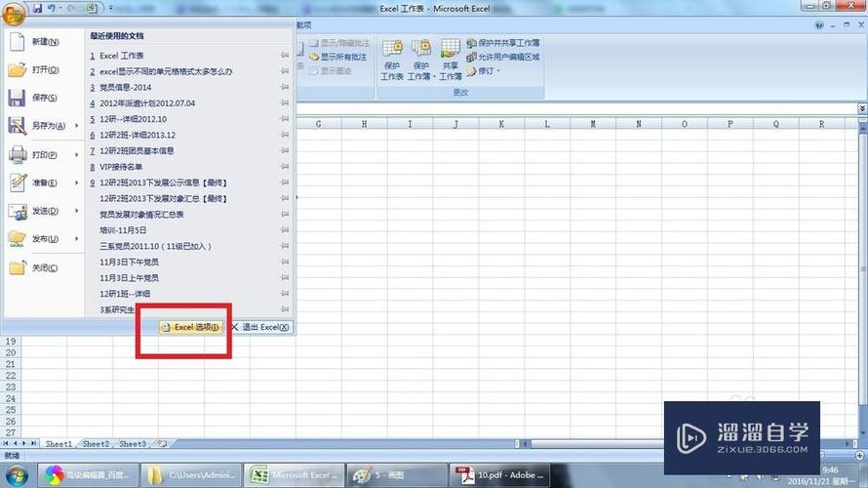Click the New (新建) document icon
868x488 pixels.
point(18,42)
